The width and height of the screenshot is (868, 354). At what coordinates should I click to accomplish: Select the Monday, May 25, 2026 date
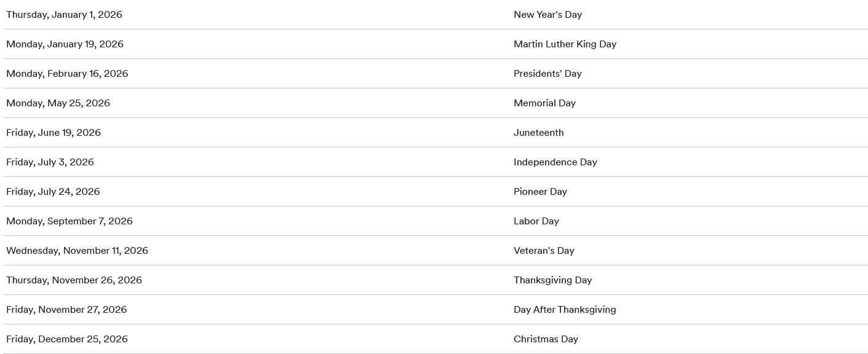[x=58, y=103]
